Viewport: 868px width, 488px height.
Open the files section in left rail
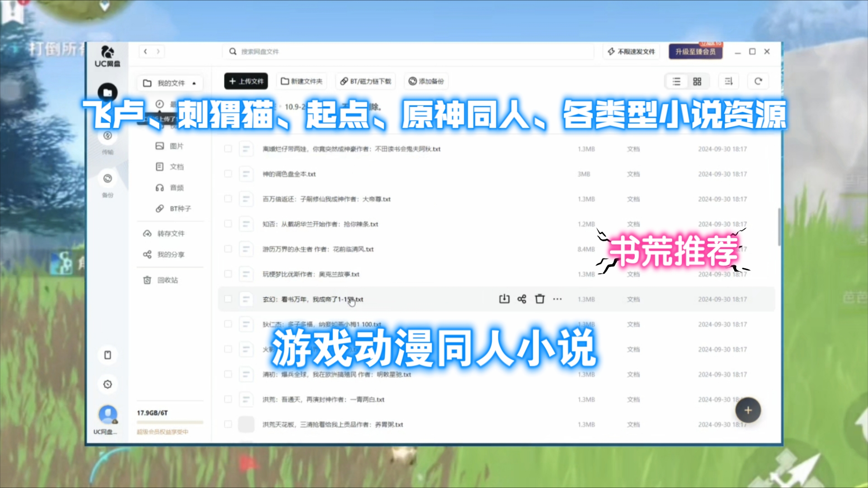coord(108,93)
